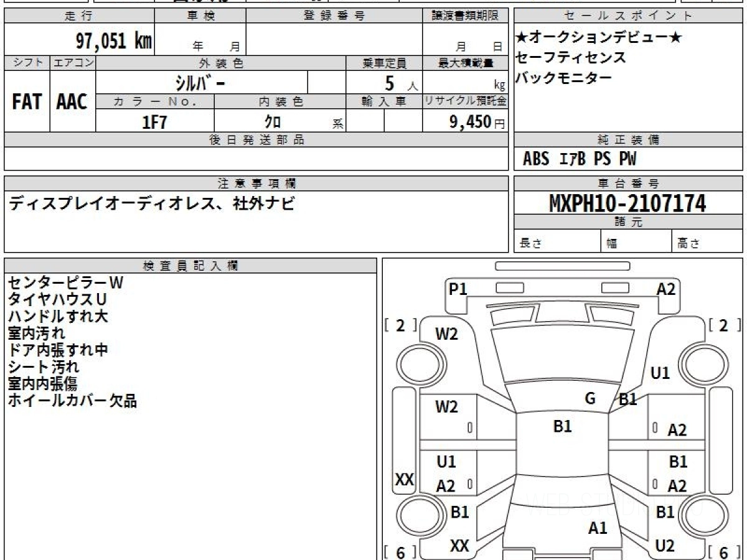Screen dimensions: 747x560
Task: Select the センターピラーW inspector note
Action: [x=66, y=282]
